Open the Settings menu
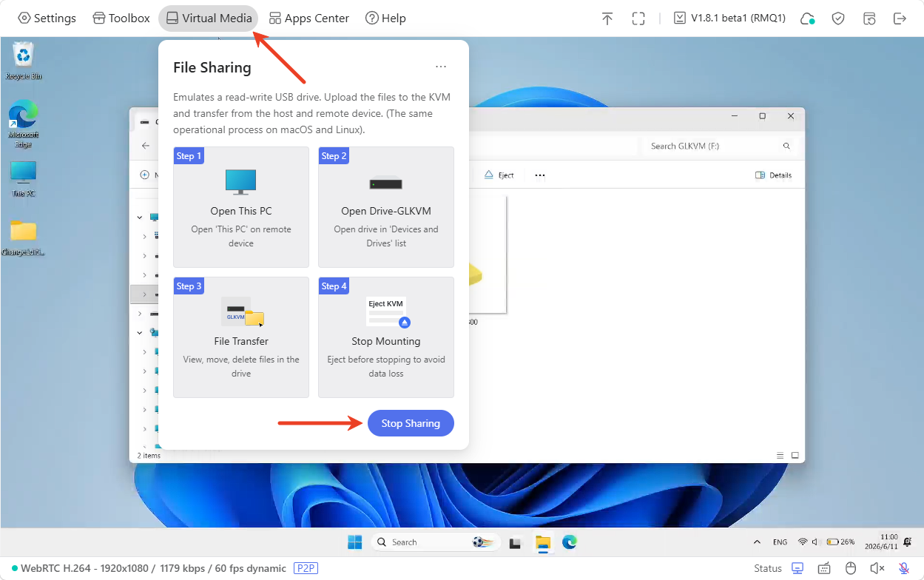 [x=47, y=18]
